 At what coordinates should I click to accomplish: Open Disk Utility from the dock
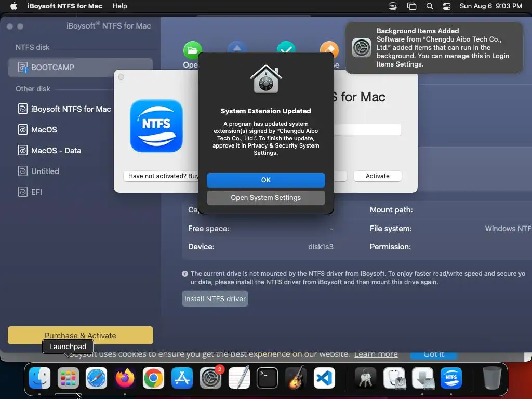394,378
